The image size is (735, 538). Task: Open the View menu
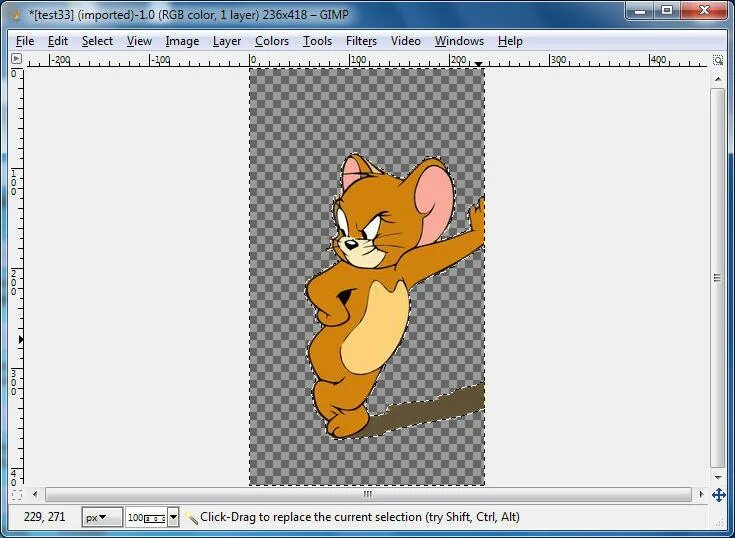point(139,41)
